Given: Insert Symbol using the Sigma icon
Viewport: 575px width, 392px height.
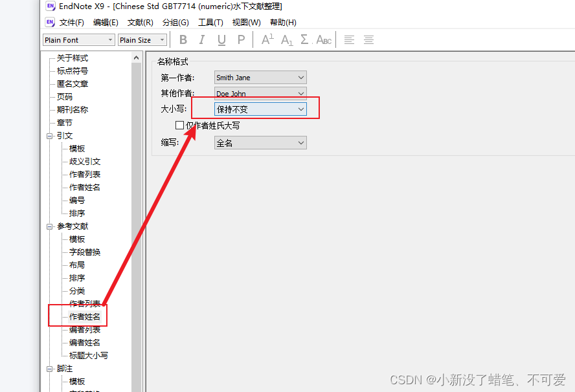Looking at the screenshot, I should click(305, 39).
